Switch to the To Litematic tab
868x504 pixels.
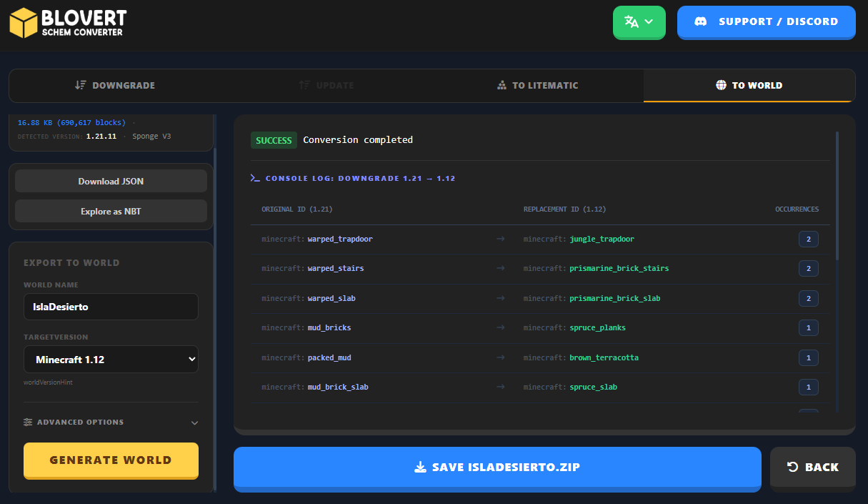[x=537, y=85]
